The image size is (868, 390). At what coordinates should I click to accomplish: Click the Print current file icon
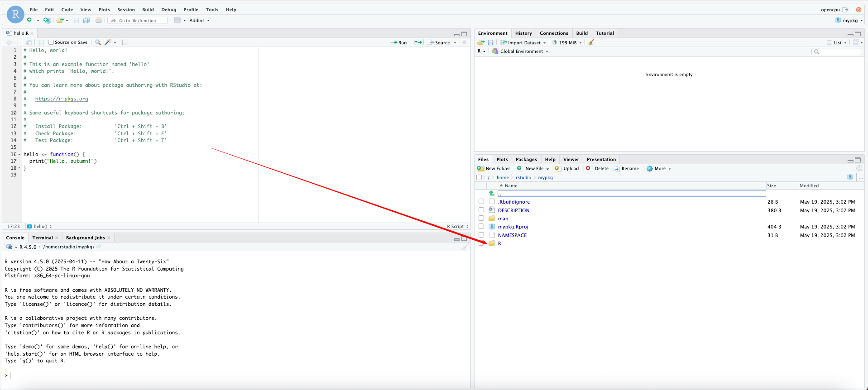[99, 20]
